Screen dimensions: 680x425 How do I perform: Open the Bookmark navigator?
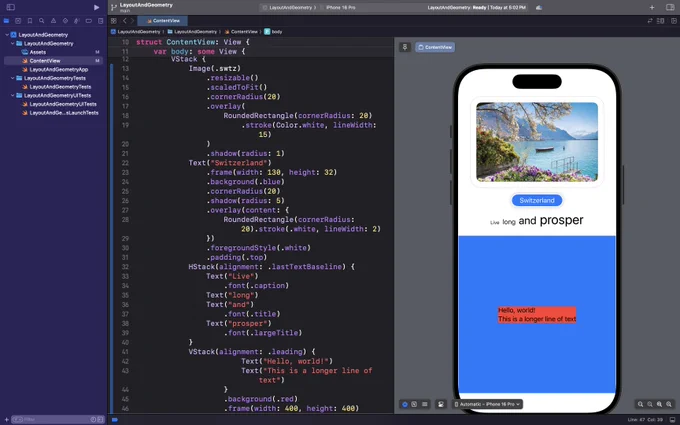click(x=30, y=21)
